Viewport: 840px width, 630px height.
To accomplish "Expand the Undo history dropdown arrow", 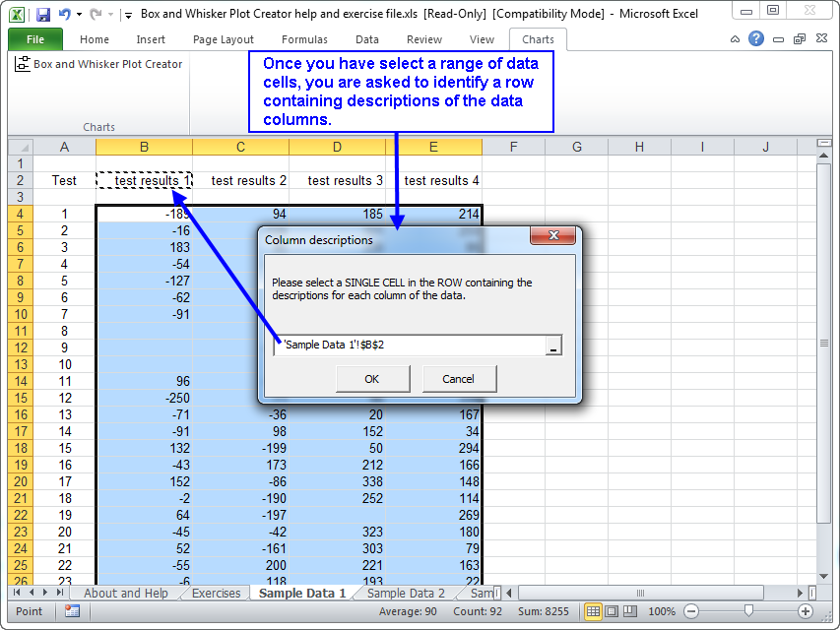I will 79,15.
